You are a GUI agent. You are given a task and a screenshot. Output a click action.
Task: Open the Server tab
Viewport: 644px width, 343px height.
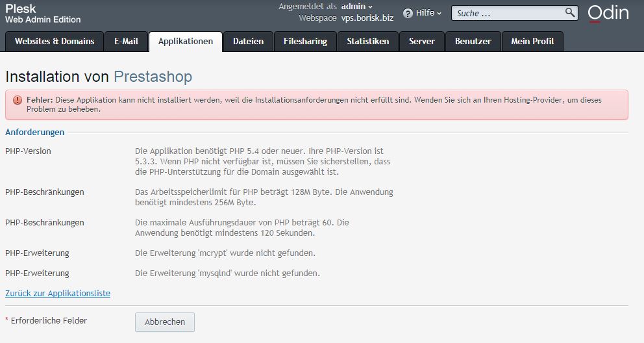click(x=422, y=42)
